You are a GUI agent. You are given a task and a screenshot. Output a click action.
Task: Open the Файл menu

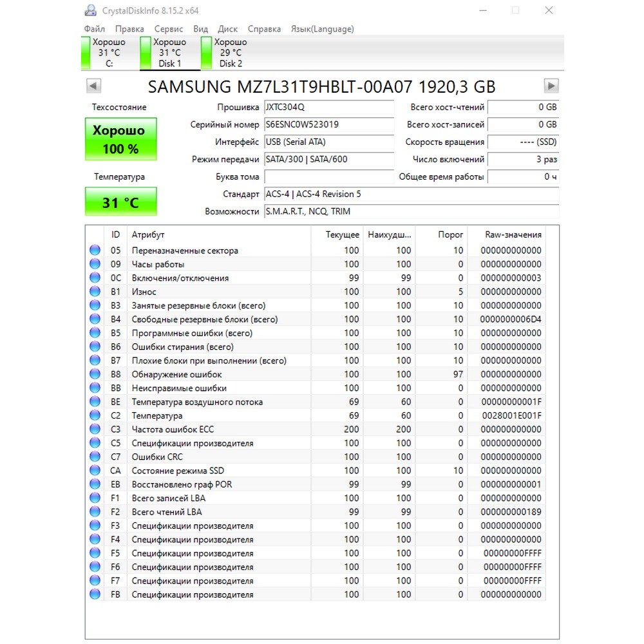95,29
